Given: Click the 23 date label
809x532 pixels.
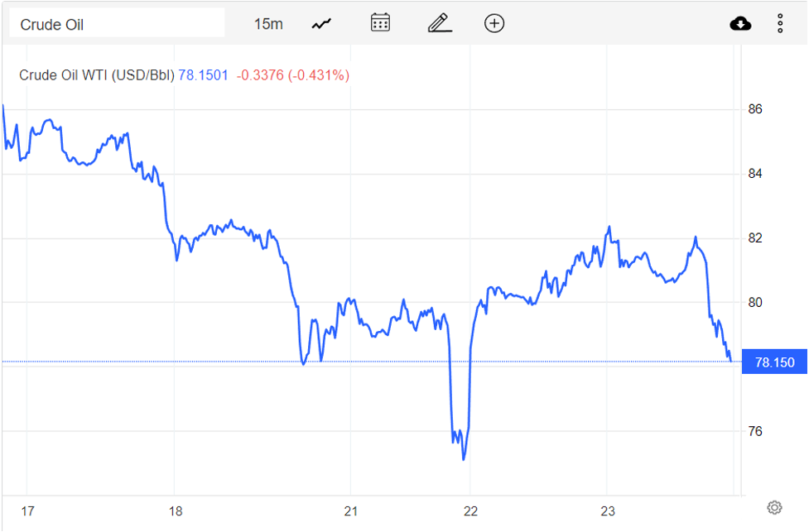Looking at the screenshot, I should 607,511.
